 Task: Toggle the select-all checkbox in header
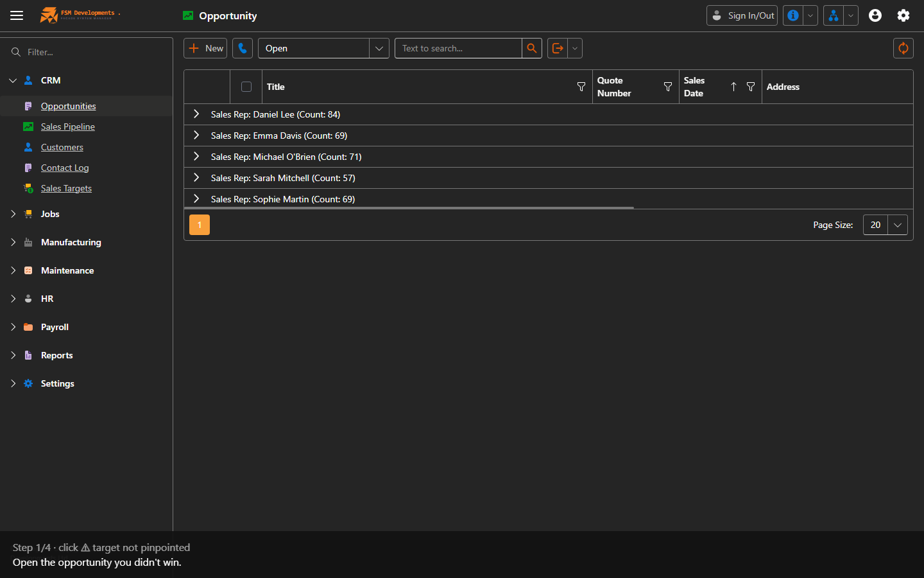pyautogui.click(x=246, y=87)
